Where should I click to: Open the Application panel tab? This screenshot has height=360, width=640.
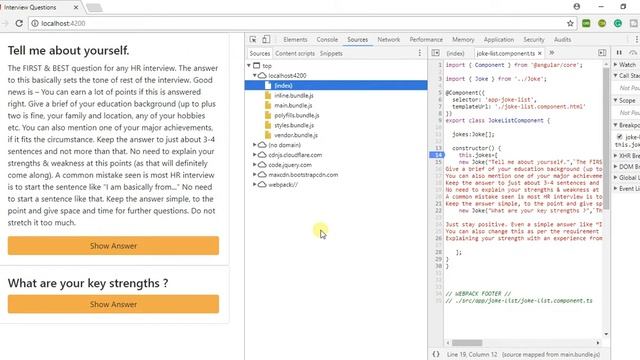(499, 40)
